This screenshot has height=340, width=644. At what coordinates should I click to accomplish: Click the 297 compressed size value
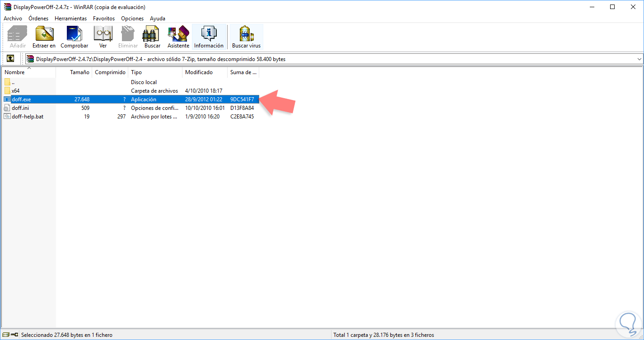coord(121,116)
